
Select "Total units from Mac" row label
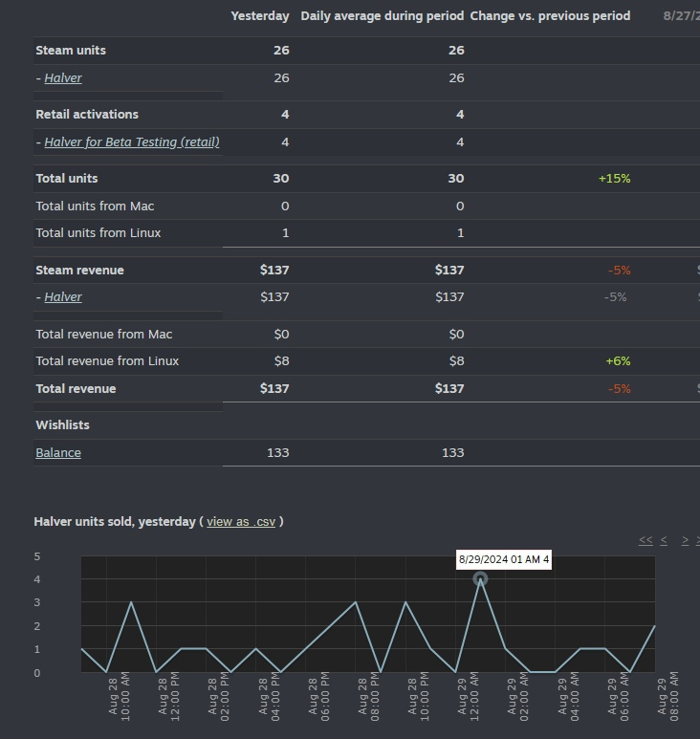[x=95, y=206]
